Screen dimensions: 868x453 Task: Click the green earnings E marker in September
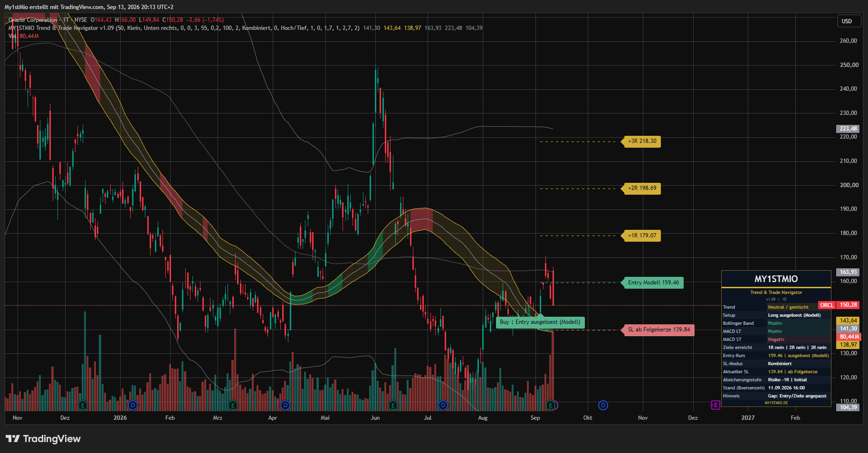coord(550,405)
